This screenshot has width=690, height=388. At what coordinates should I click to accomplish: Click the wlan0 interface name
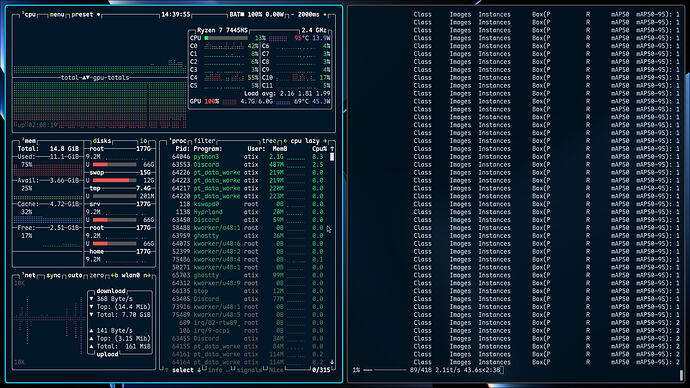(131, 275)
